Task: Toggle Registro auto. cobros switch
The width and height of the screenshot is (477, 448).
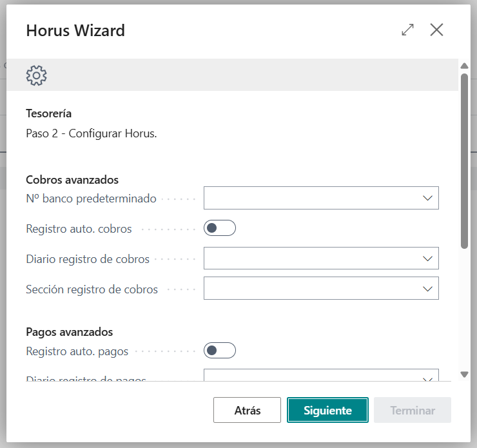Action: point(220,228)
